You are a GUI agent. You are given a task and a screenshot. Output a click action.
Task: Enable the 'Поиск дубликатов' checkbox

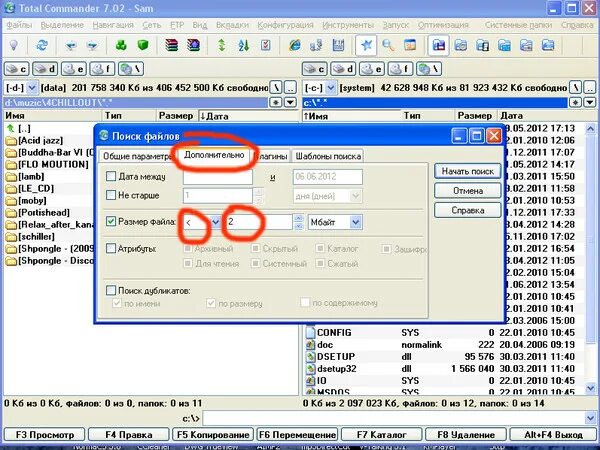coord(111,290)
